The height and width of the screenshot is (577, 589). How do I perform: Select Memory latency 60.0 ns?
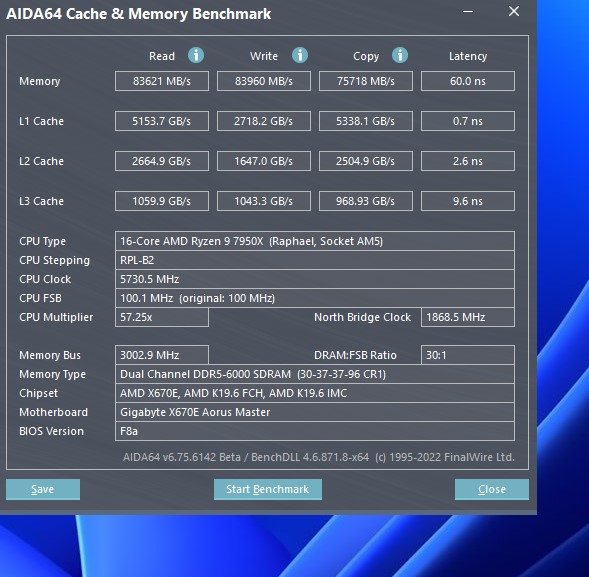pos(468,81)
